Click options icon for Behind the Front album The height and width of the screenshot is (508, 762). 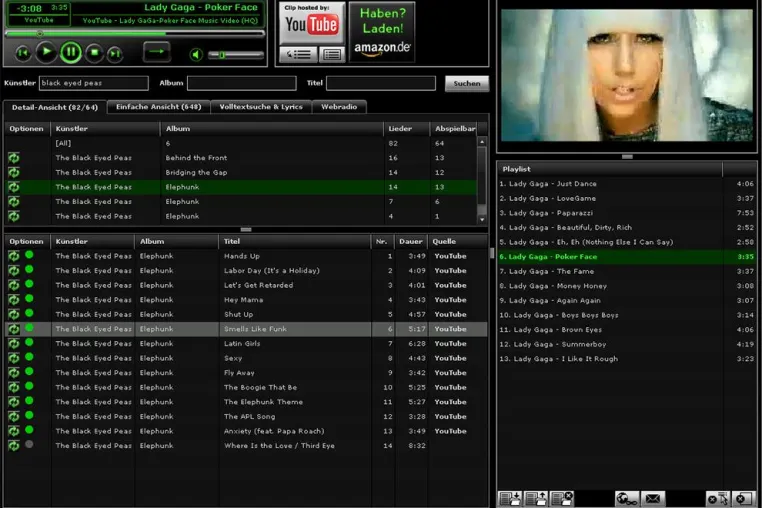coord(14,158)
